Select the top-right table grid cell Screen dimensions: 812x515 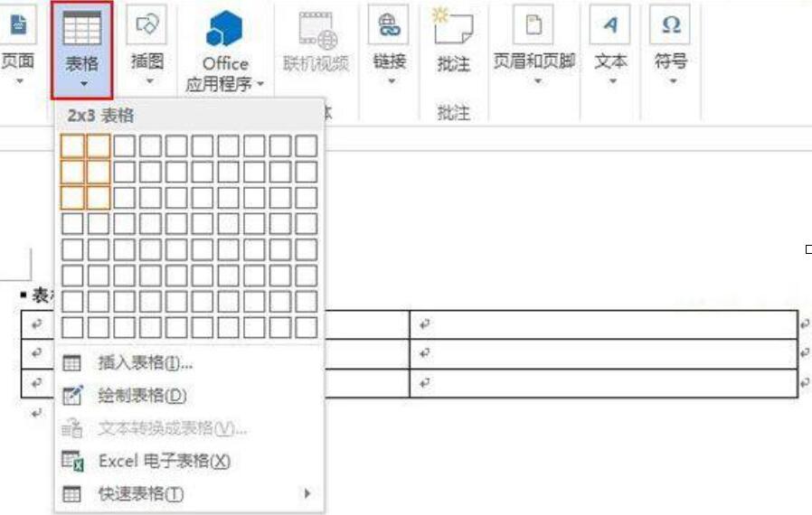(x=306, y=146)
